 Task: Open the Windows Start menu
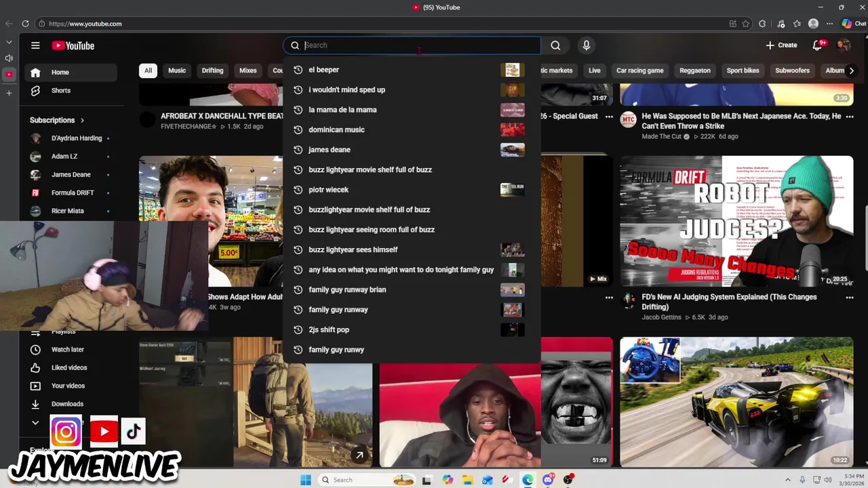pos(306,480)
